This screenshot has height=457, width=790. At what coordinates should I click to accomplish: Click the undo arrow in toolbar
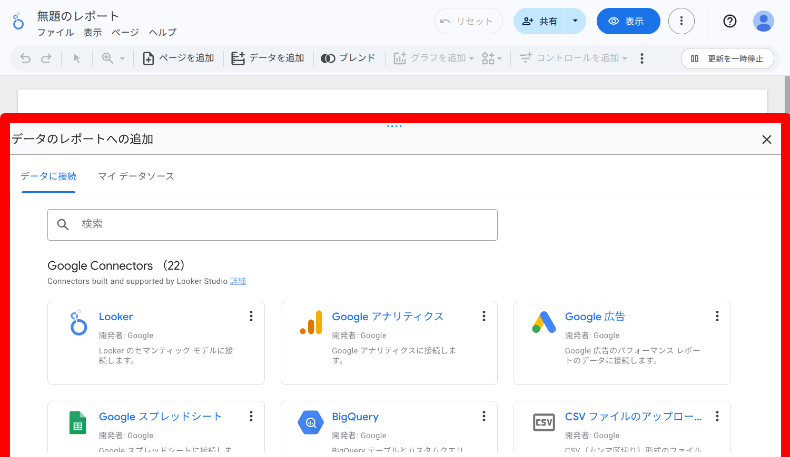click(x=25, y=58)
